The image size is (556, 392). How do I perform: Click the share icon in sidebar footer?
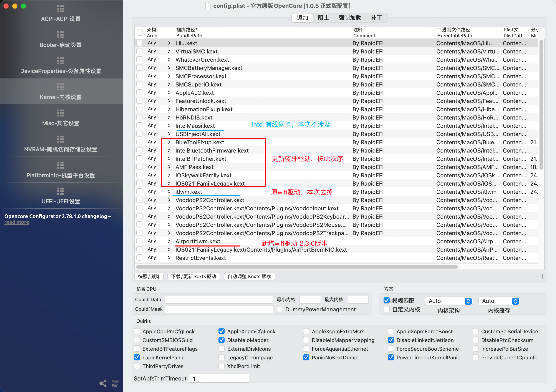[103, 383]
